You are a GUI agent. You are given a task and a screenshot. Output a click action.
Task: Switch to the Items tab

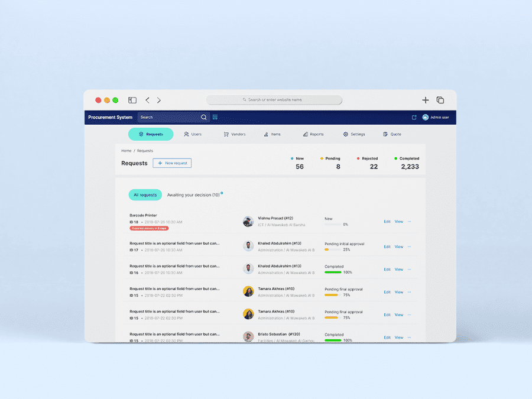[272, 134]
